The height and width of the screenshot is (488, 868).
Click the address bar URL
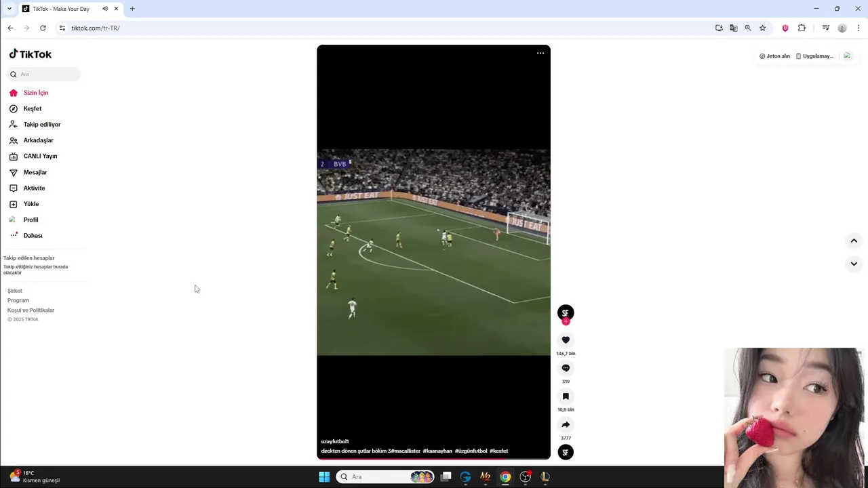[96, 28]
